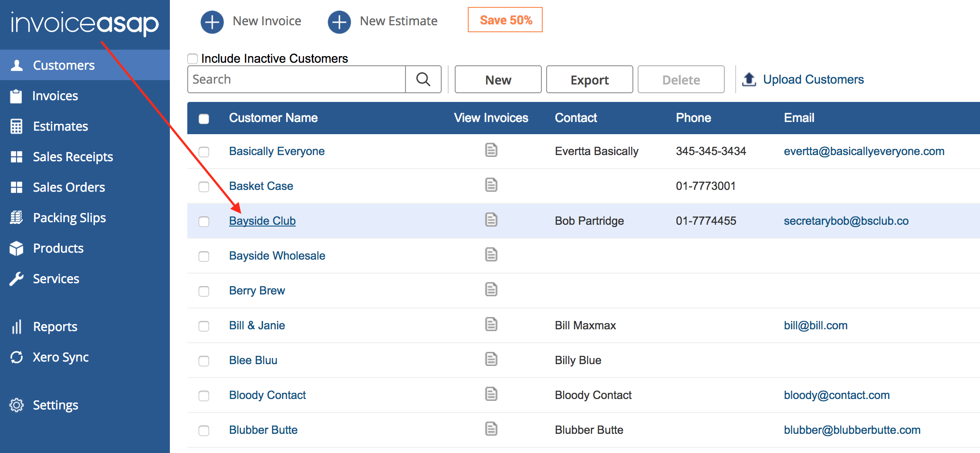Click the Email column header
The image size is (980, 453).
pyautogui.click(x=799, y=118)
